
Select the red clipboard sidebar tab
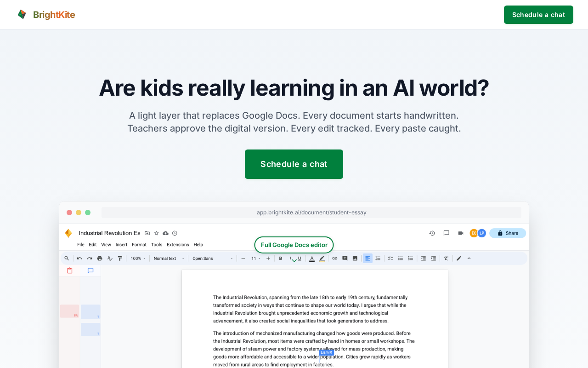tap(70, 270)
